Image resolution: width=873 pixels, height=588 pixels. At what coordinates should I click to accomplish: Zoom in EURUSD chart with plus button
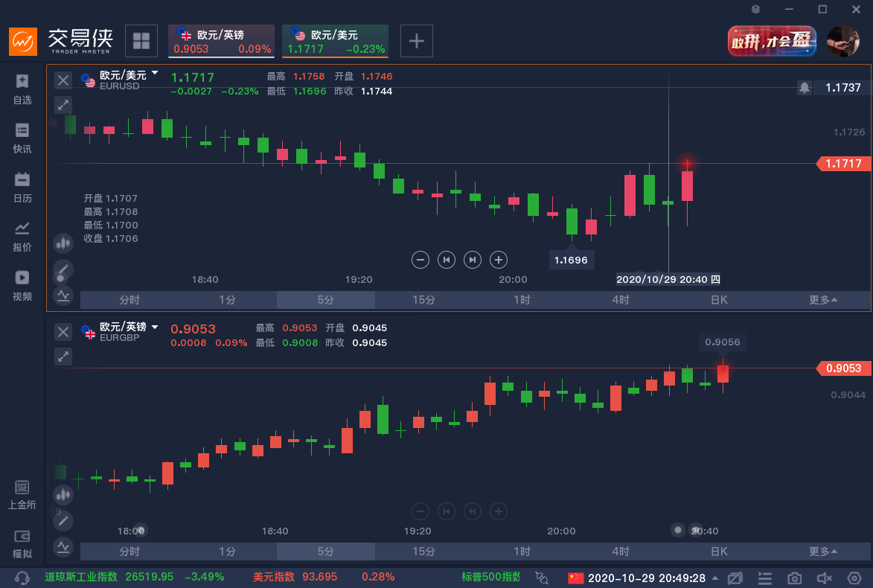click(x=499, y=260)
